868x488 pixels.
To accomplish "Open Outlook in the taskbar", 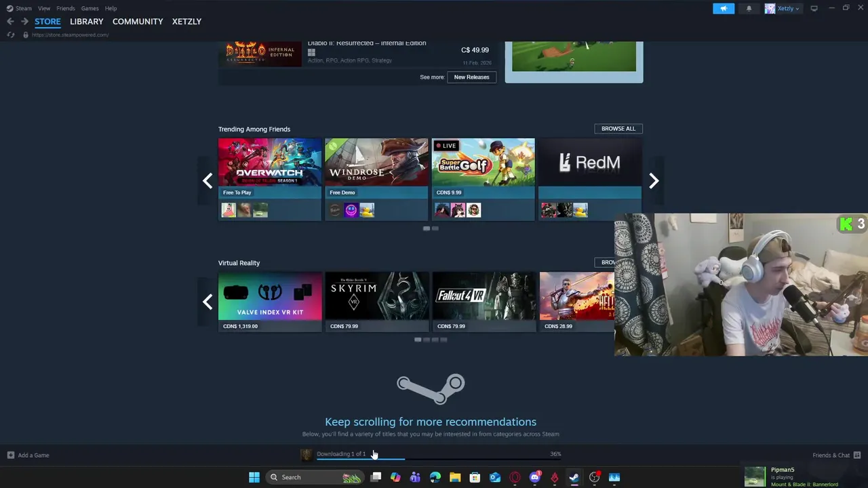I will pos(495,477).
